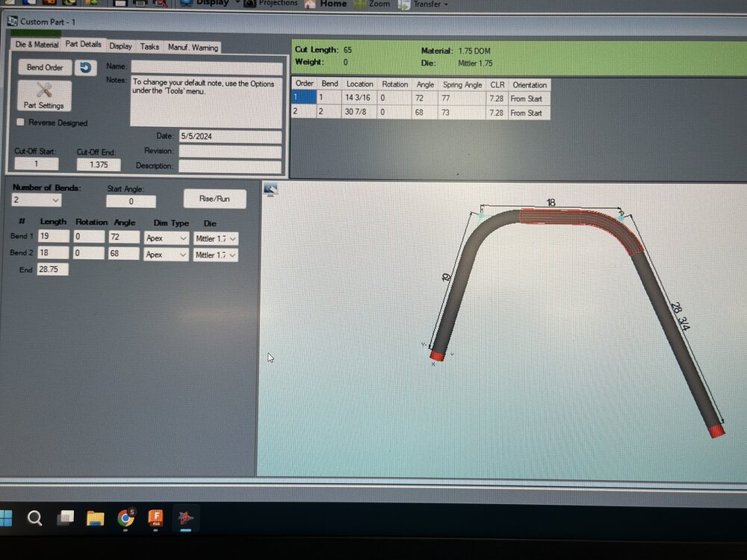Click the Bend 1 Rotation field
Image resolution: width=747 pixels, height=560 pixels.
[89, 237]
